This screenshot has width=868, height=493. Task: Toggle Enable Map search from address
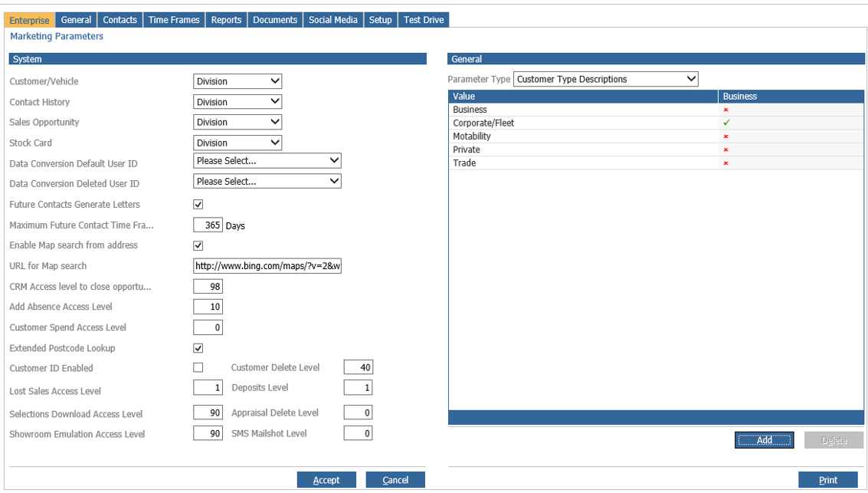(198, 245)
